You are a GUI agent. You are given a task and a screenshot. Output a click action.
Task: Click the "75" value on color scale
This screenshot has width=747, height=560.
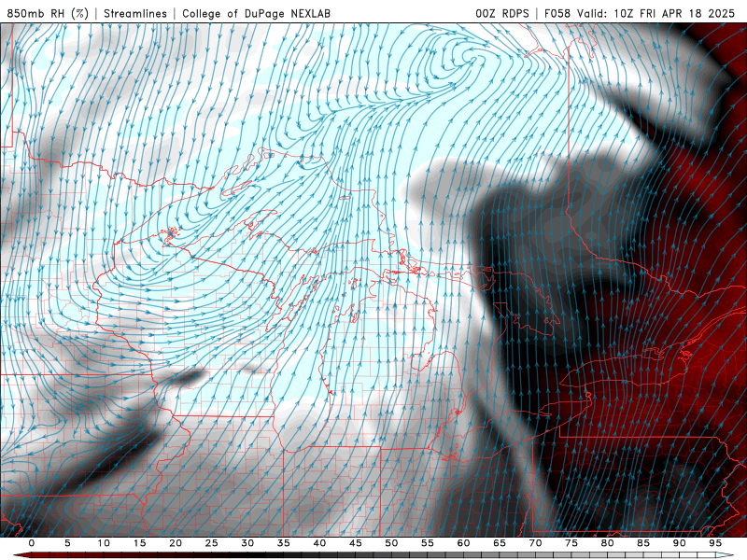click(x=571, y=543)
